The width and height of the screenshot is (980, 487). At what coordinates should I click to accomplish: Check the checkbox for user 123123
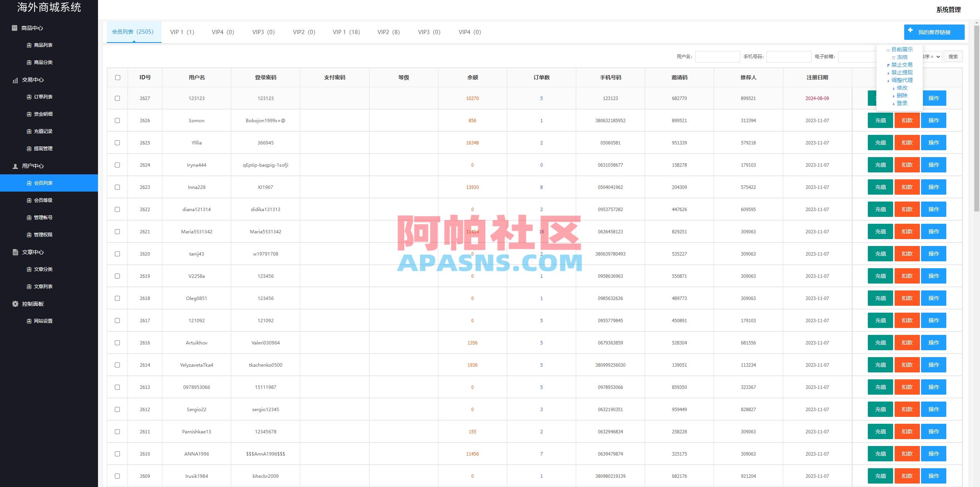point(118,98)
